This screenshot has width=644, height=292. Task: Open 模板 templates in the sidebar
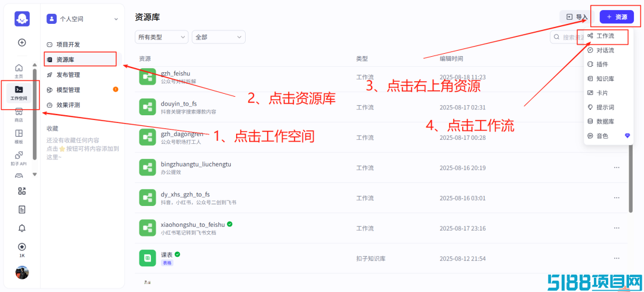pos(19,137)
